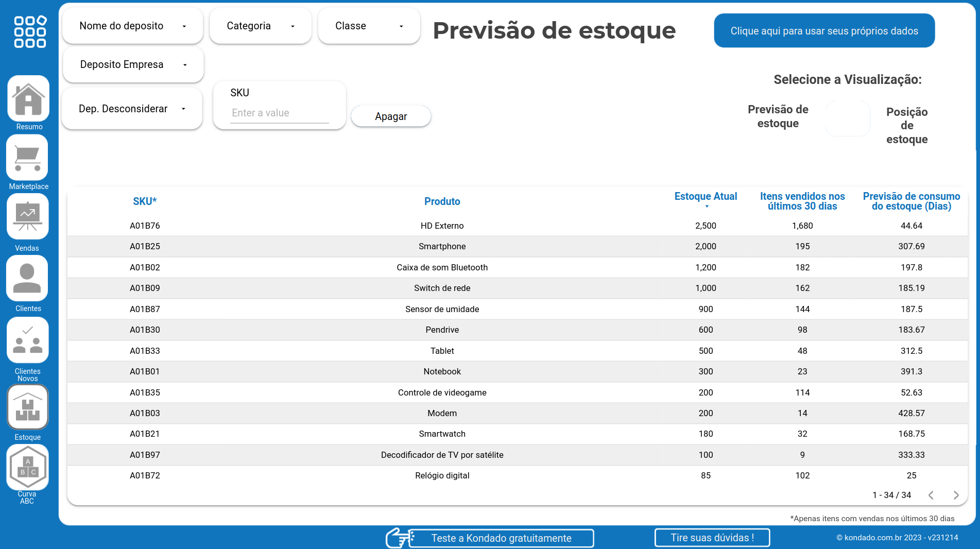Open the Clientes Novos icon

pyautogui.click(x=27, y=340)
